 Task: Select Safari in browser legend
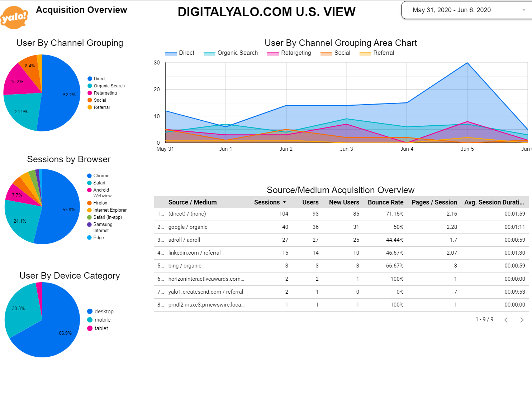pos(96,183)
